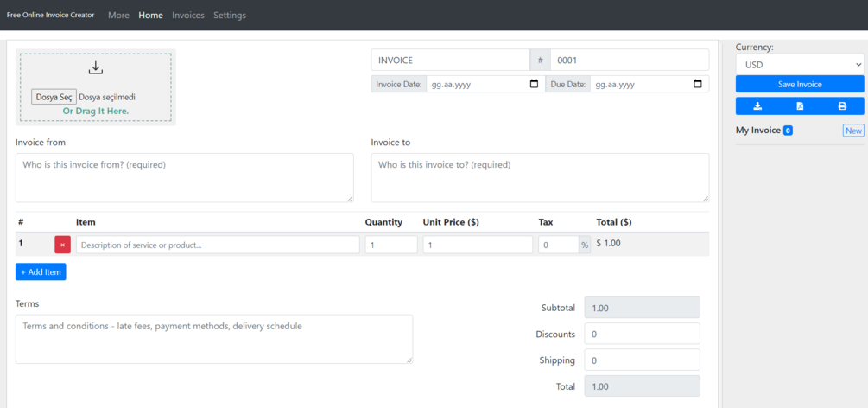Viewport: 868px width, 408px height.
Task: Click the download invoice icon
Action: point(757,106)
